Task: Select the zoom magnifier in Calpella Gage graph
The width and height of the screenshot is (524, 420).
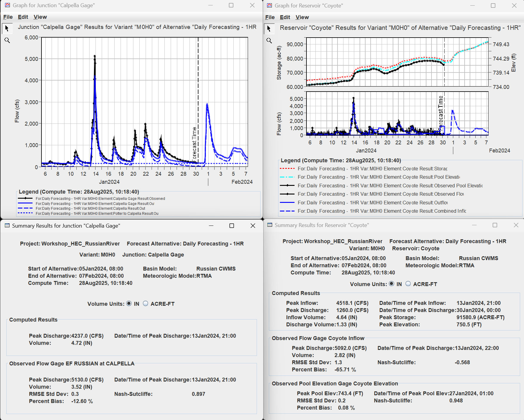Action: (7, 40)
